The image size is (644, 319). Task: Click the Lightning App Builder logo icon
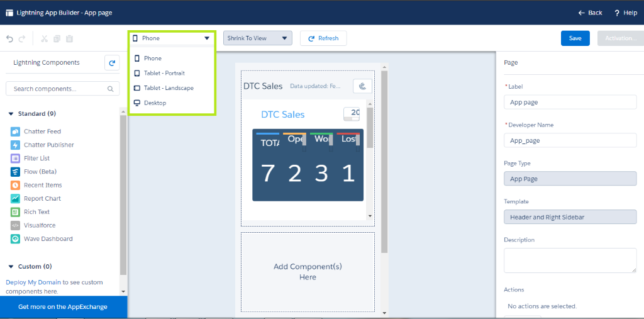[9, 13]
